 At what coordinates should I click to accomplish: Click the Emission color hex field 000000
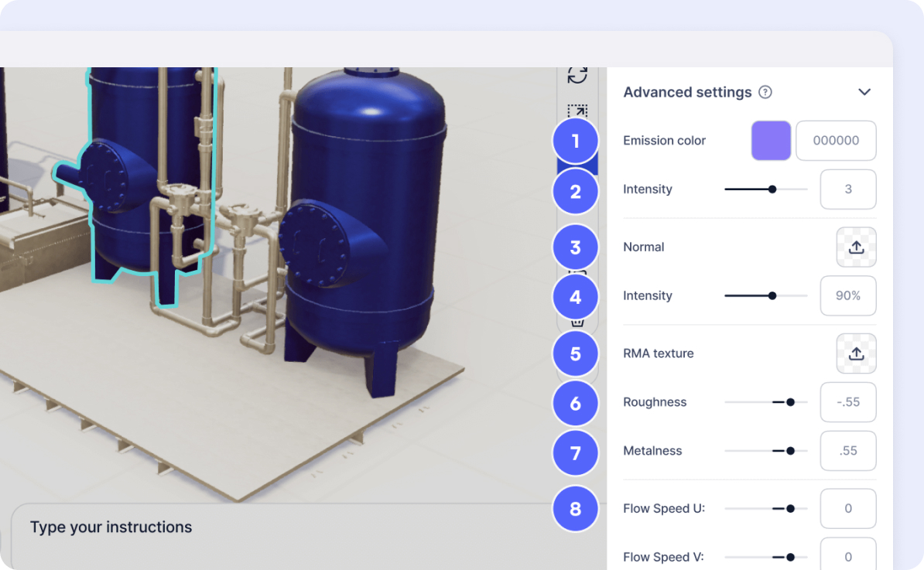pos(836,141)
